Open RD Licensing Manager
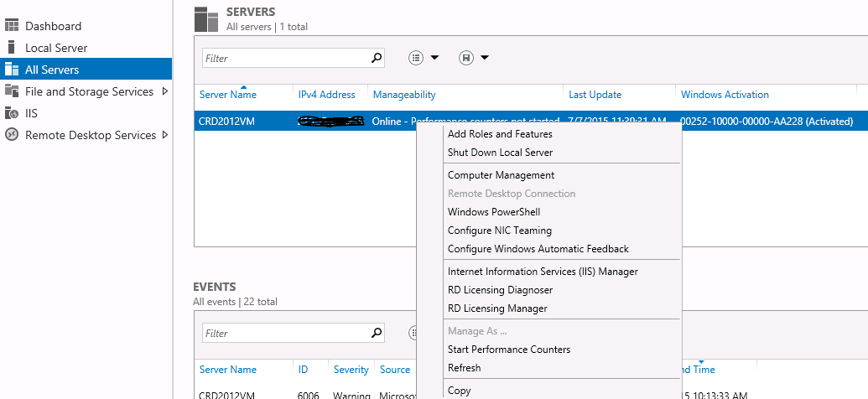 (x=497, y=308)
